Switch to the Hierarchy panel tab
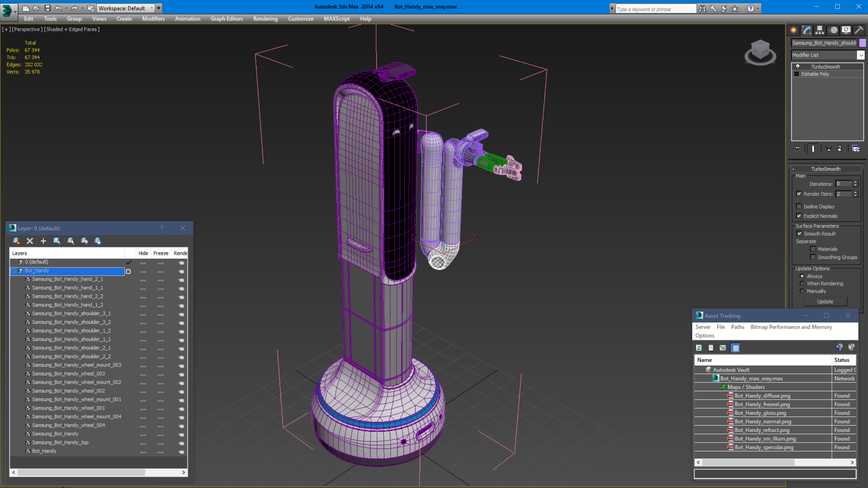This screenshot has height=488, width=868. 819,30
